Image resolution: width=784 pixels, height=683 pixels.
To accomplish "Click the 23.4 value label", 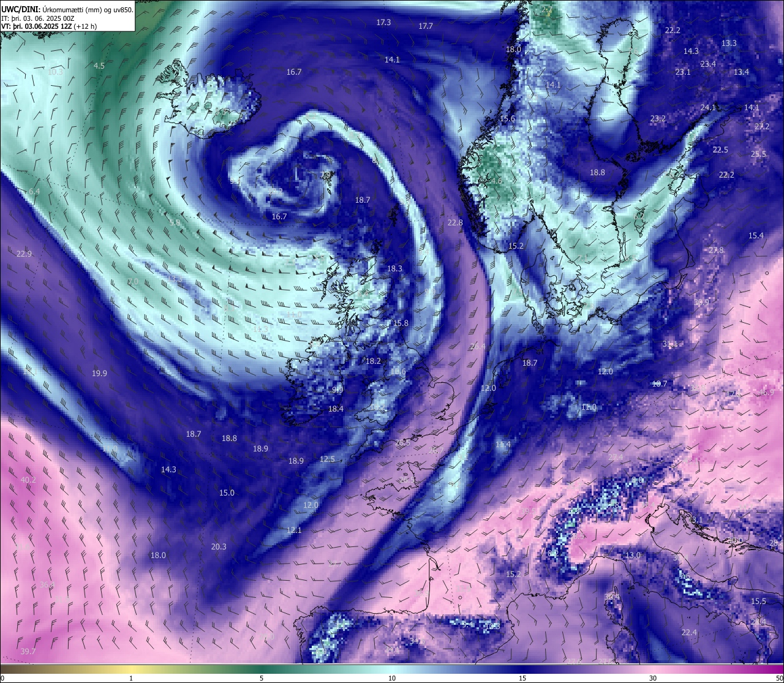I will pos(708,64).
